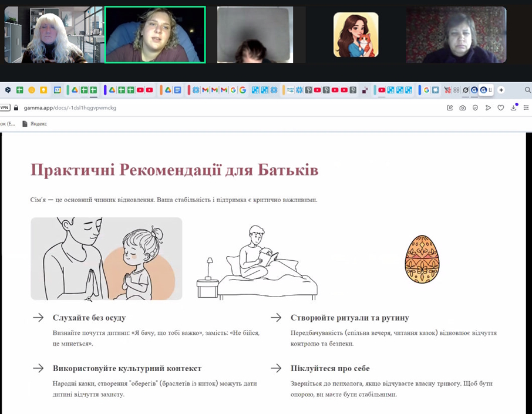Screen dimensions: 532x414
Task: Click the 'Піклуйтеся про себе' heading
Action: coord(330,368)
